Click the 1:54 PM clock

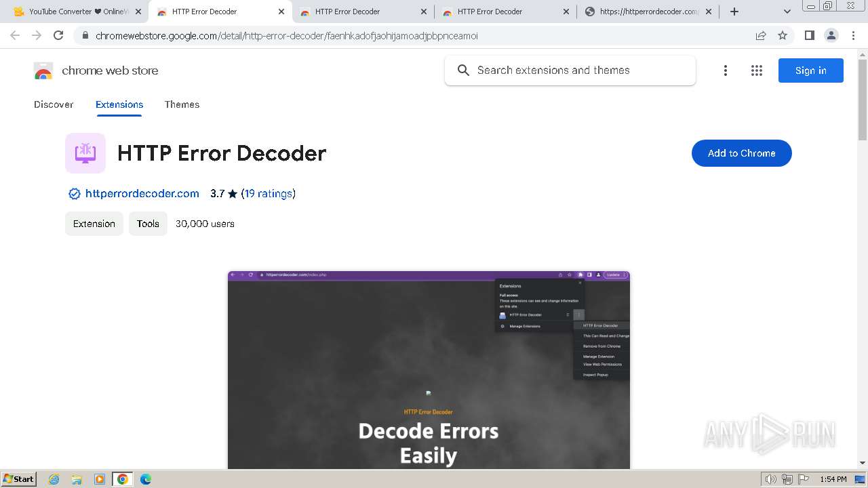click(833, 479)
